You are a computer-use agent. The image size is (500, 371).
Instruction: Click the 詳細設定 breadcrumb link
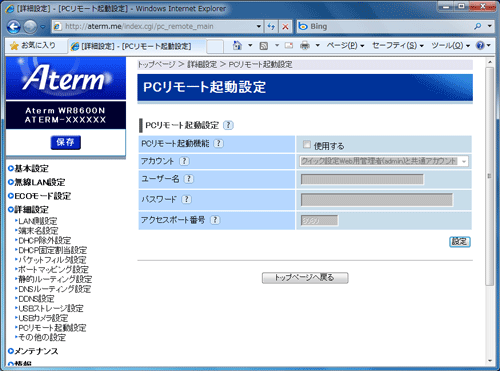[x=202, y=64]
